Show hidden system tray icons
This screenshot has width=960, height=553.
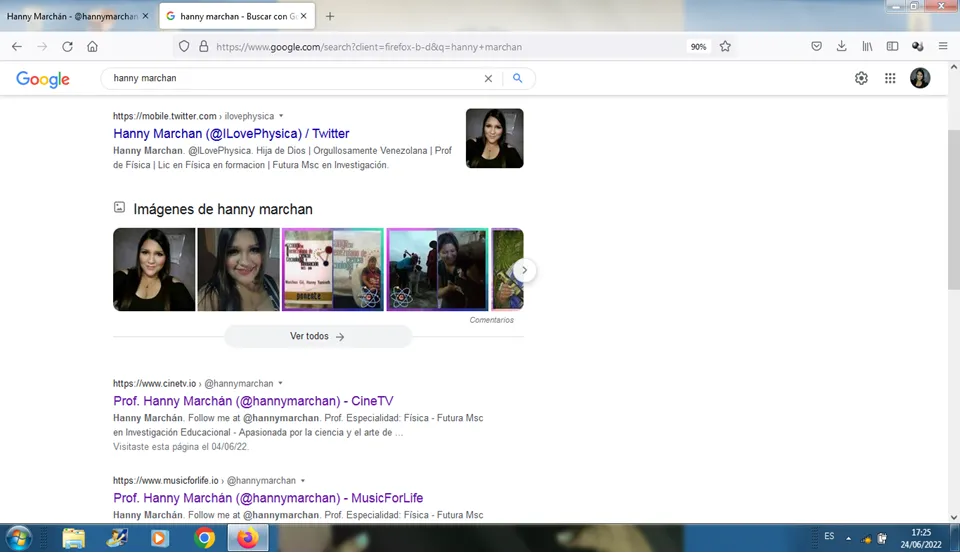click(x=849, y=538)
